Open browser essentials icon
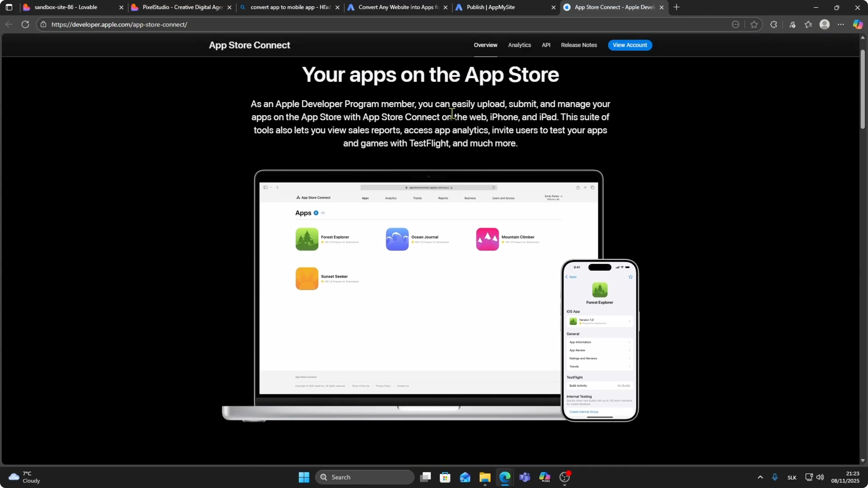This screenshot has height=488, width=868. coord(792,24)
